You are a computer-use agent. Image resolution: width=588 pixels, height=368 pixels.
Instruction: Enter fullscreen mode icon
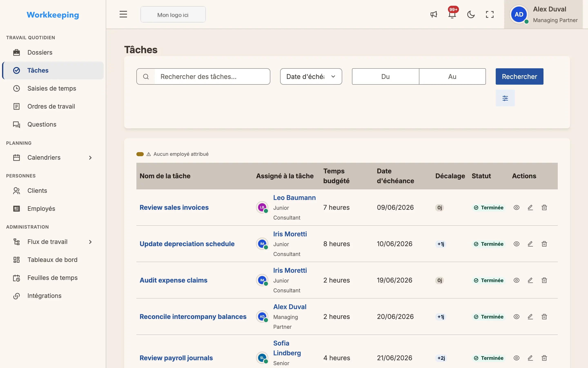pos(490,14)
